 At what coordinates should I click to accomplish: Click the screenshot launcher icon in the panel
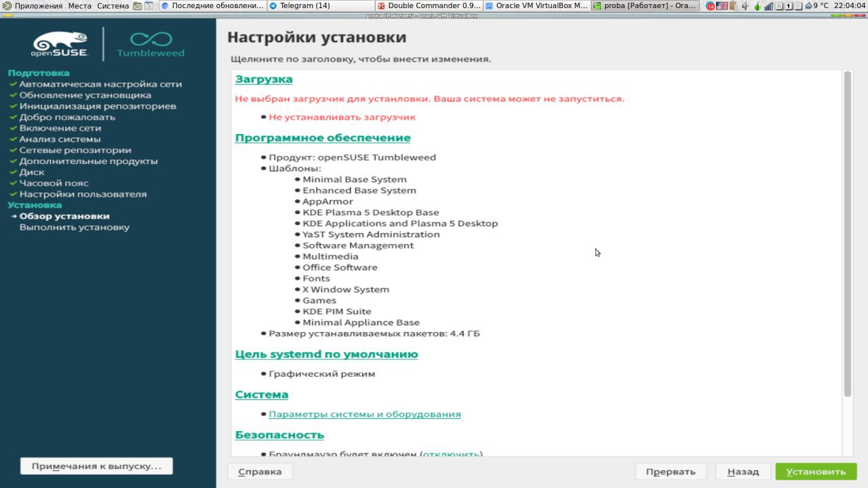138,5
